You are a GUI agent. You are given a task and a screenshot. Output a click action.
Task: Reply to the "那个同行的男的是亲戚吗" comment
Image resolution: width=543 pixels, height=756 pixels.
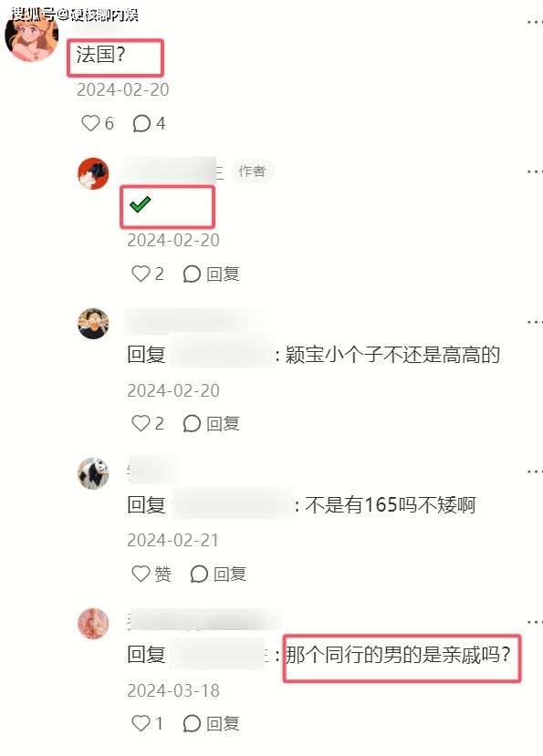pyautogui.click(x=212, y=723)
